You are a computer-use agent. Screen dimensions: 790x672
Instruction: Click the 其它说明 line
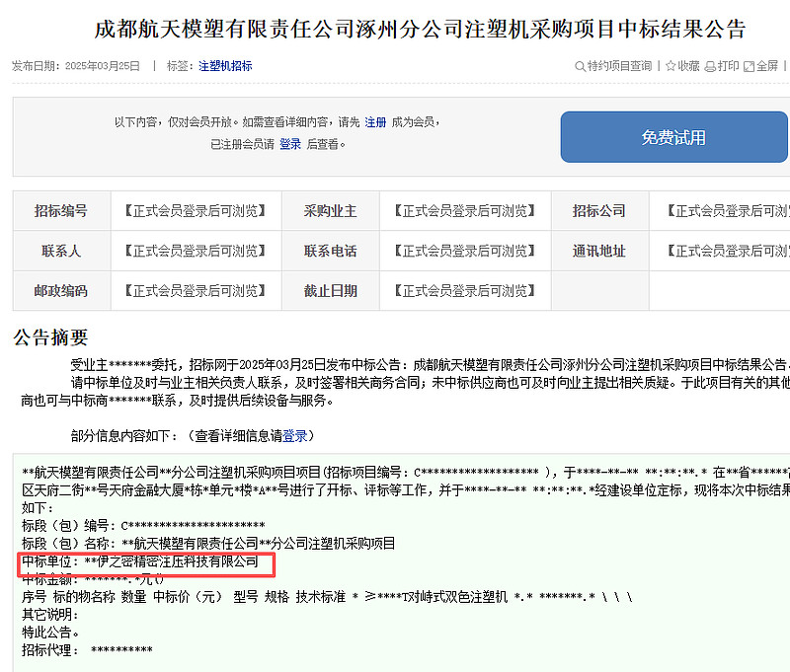click(x=50, y=615)
